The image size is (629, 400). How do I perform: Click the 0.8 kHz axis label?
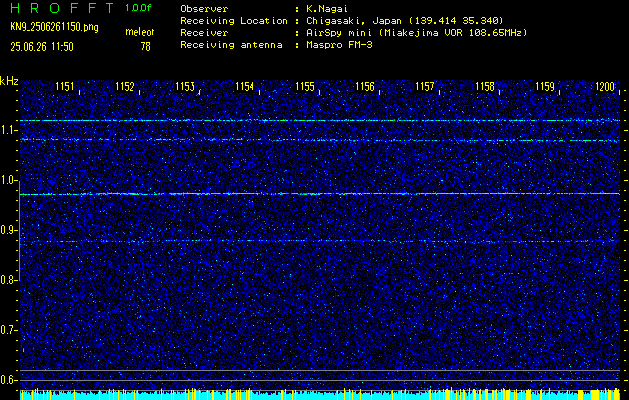[9, 280]
